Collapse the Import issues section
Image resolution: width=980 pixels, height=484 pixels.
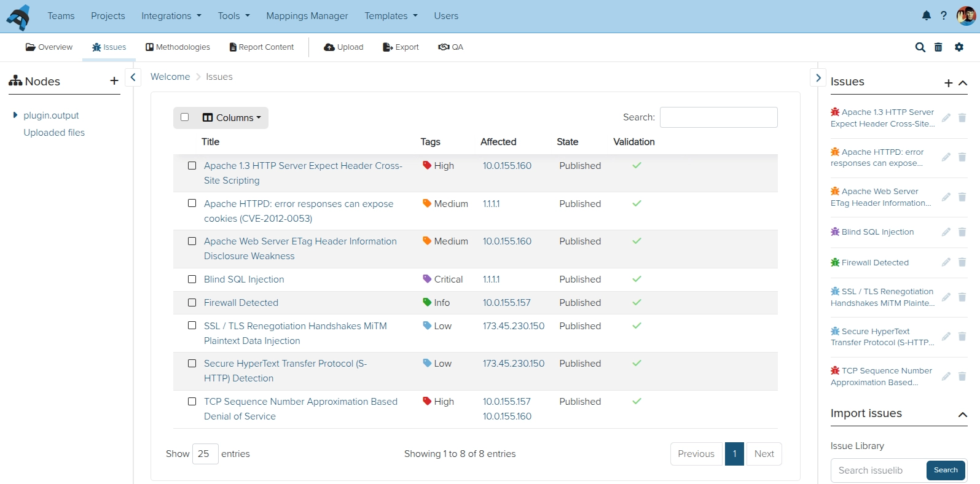pos(963,415)
